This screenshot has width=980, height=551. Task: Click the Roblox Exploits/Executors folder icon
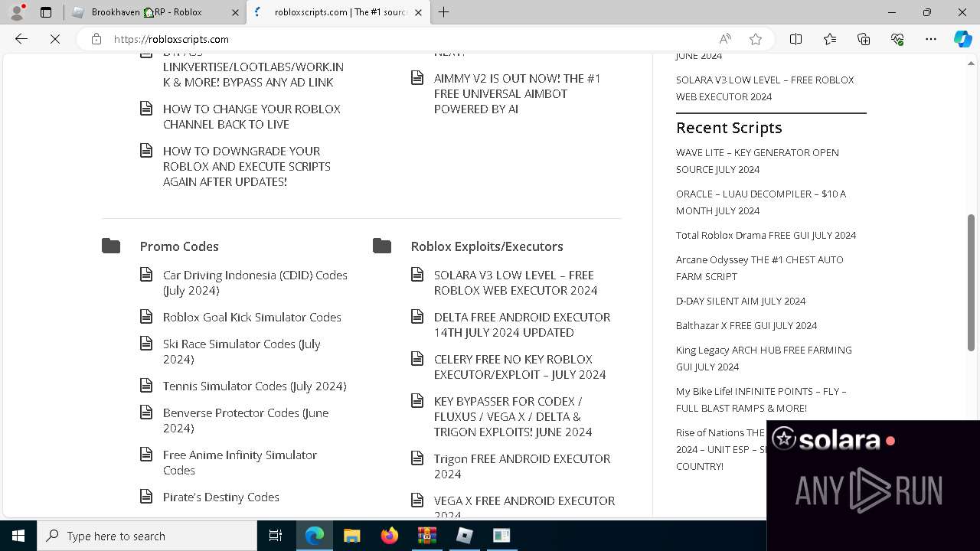382,246
